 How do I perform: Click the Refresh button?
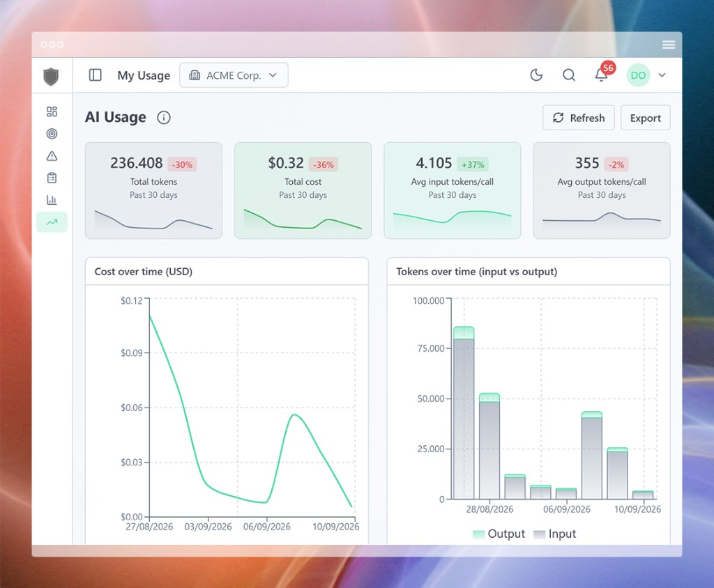click(578, 118)
